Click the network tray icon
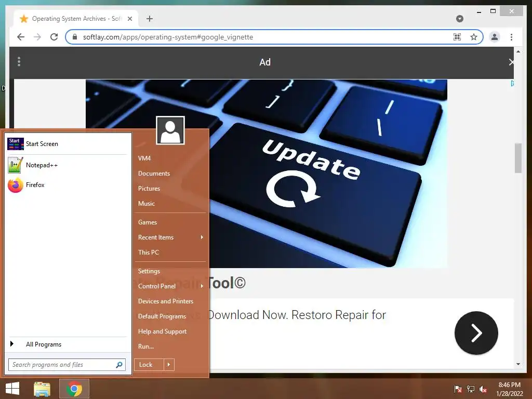This screenshot has width=532, height=399. [x=471, y=389]
